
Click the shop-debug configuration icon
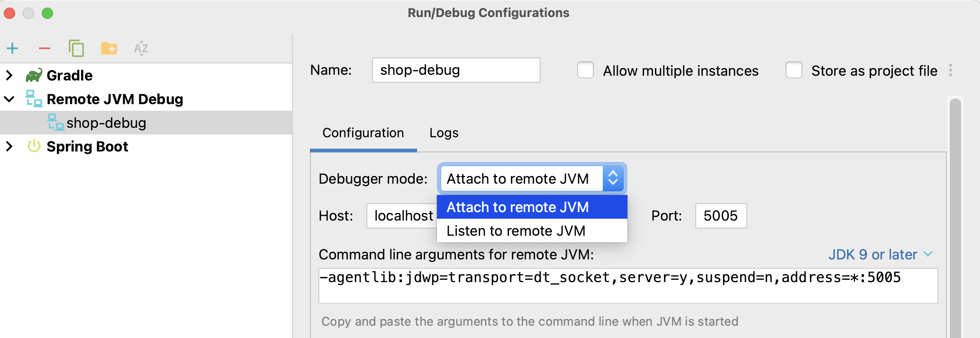(x=55, y=122)
